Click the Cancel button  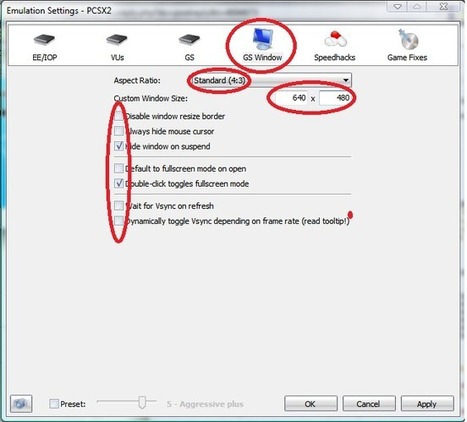[369, 404]
